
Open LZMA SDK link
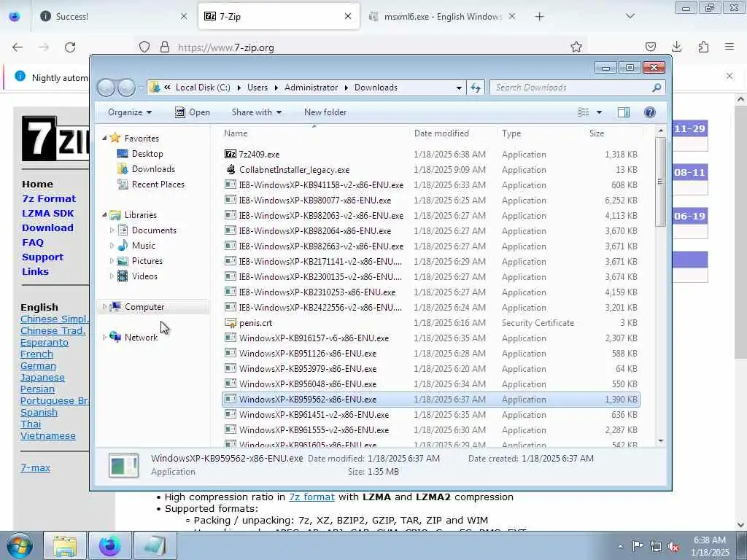(48, 214)
